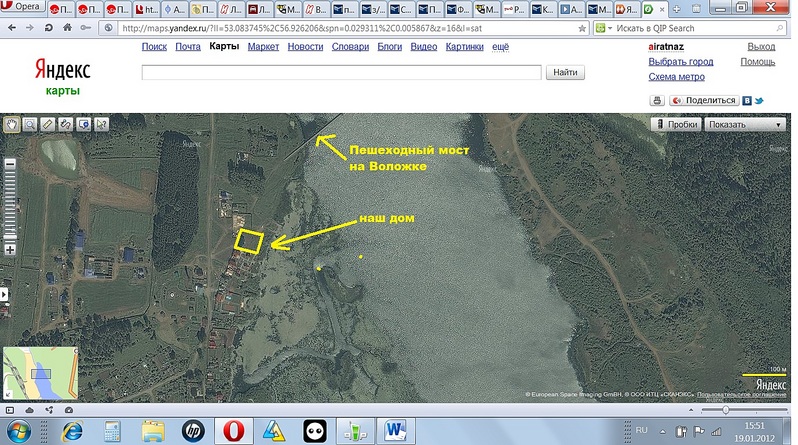Click the Яндекс карты logo

(x=63, y=76)
